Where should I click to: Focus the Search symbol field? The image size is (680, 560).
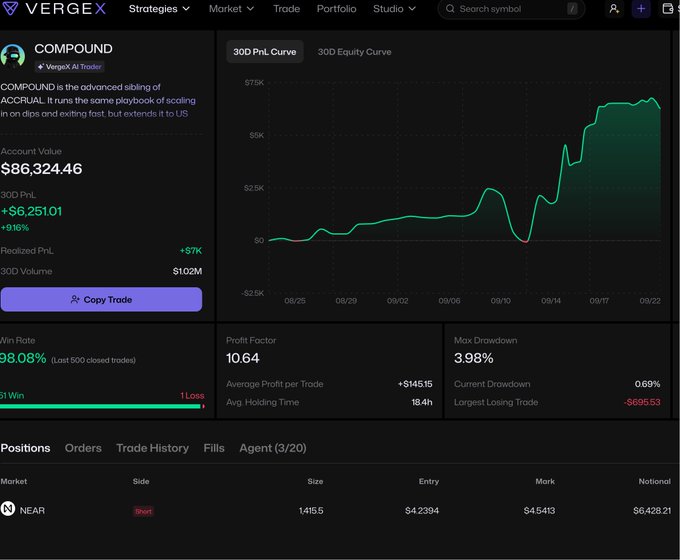click(x=511, y=9)
